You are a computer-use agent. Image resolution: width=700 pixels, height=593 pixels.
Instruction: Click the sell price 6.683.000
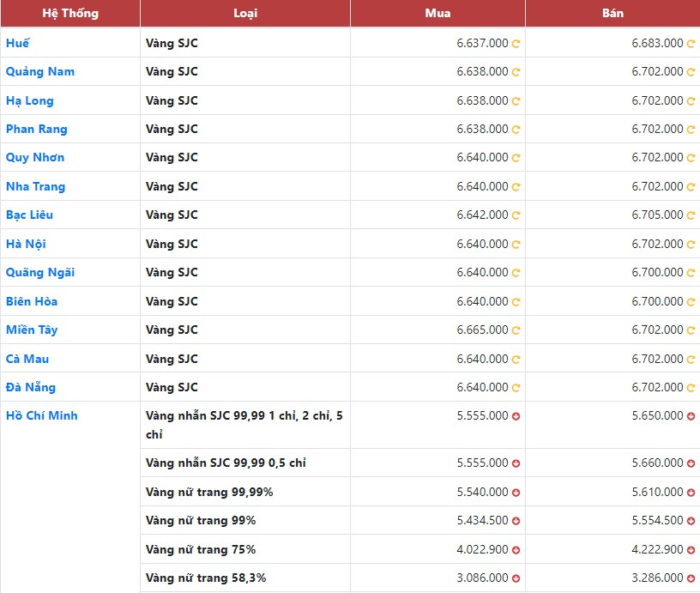coord(658,43)
